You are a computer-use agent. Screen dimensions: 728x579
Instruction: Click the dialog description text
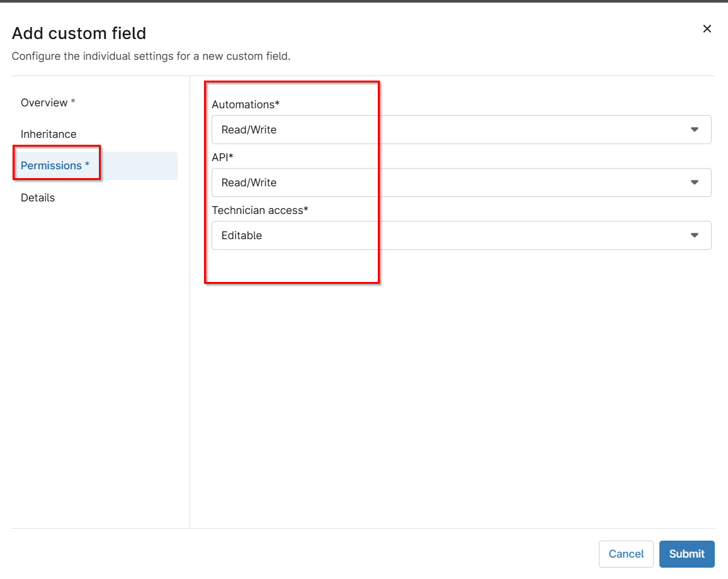[151, 56]
